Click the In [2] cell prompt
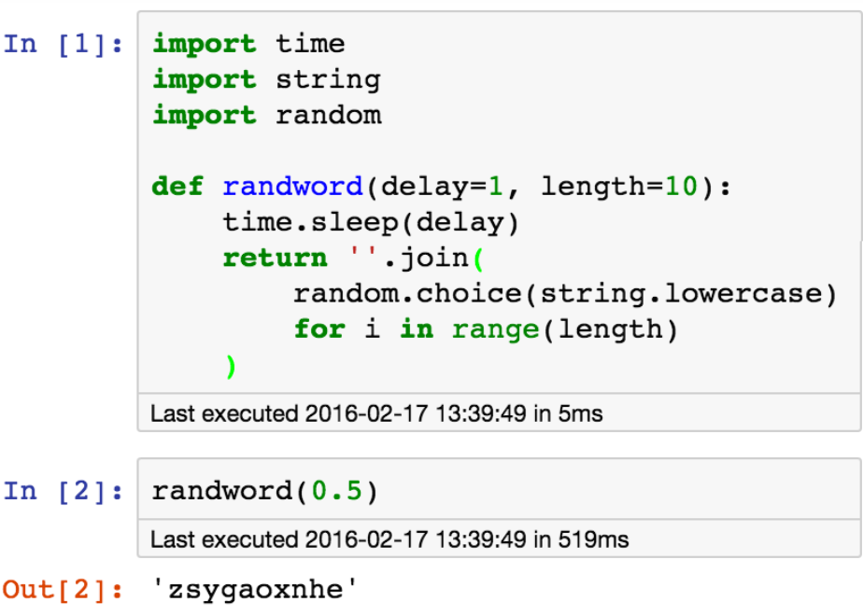This screenshot has width=863, height=616. click(64, 492)
